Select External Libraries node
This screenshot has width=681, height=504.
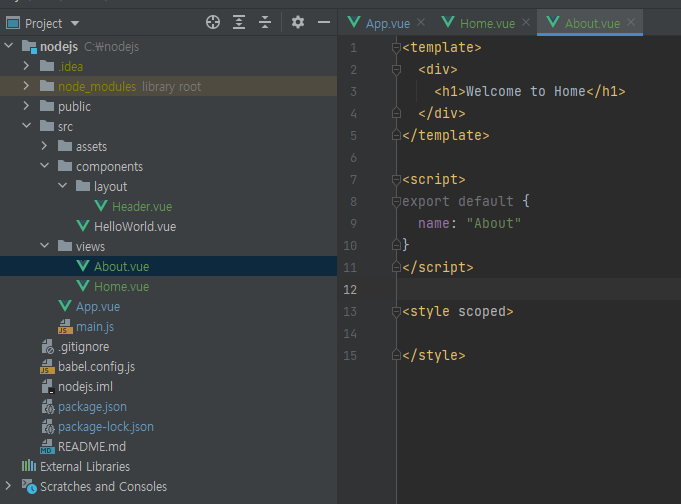85,466
